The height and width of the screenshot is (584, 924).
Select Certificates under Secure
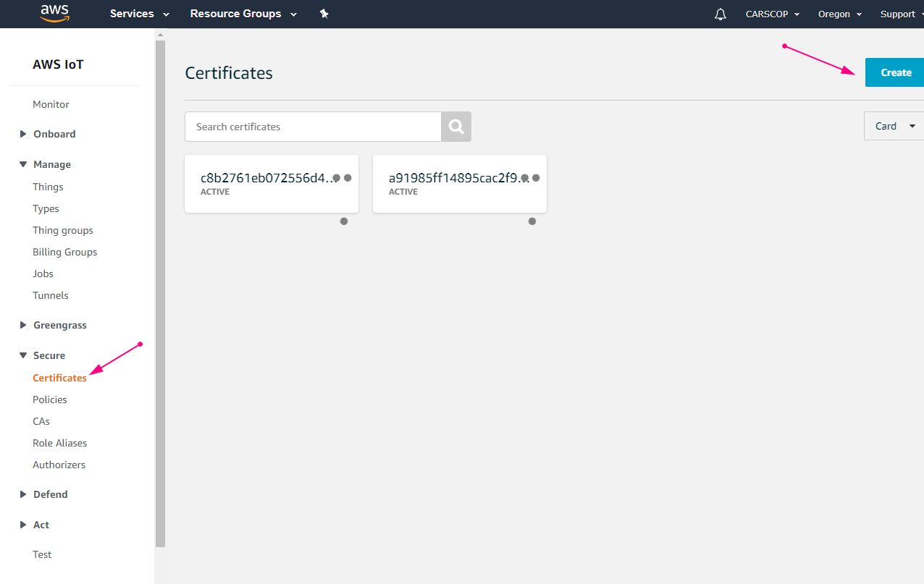pyautogui.click(x=59, y=378)
